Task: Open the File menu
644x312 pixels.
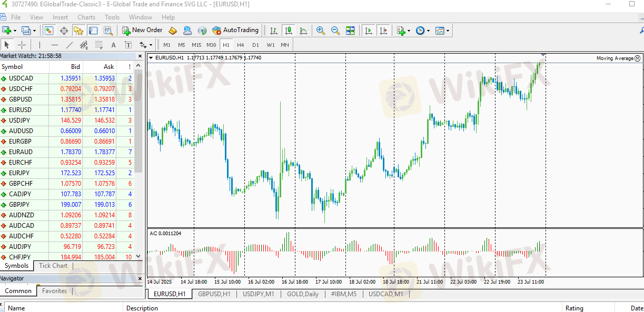Action: point(16,17)
